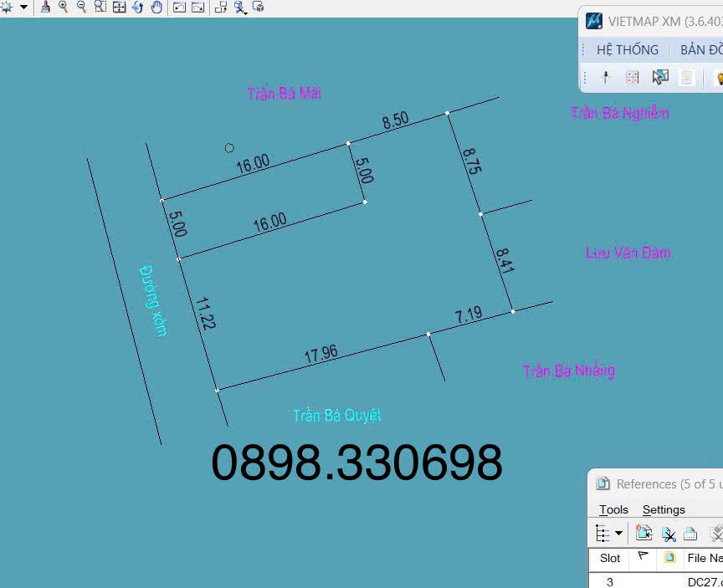Click the Clip Reference scissors icon
Image resolution: width=723 pixels, height=588 pixels.
(x=668, y=533)
